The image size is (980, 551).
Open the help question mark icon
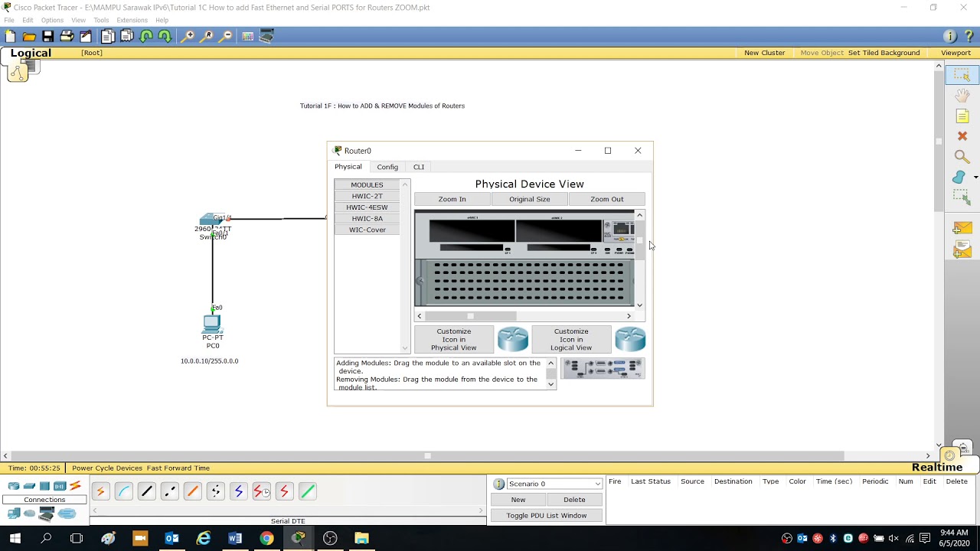pos(969,36)
